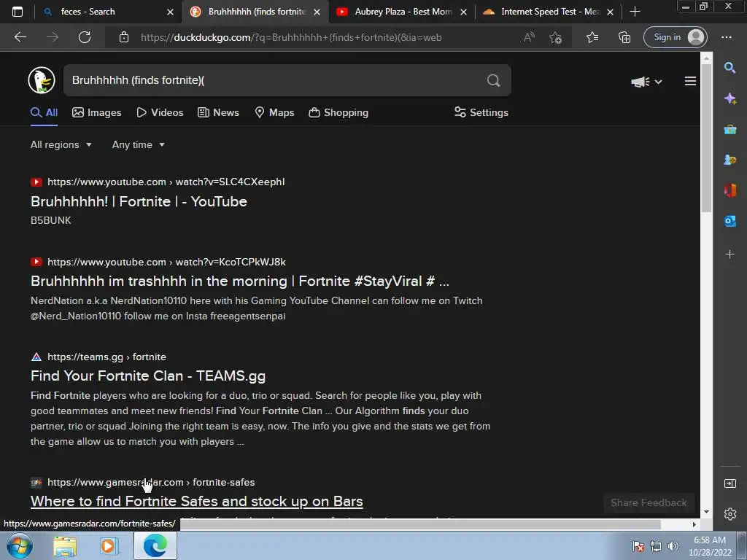Open 'Bruhhhhhh im trashhhh in the morning' result
The width and height of the screenshot is (747, 560).
[239, 281]
